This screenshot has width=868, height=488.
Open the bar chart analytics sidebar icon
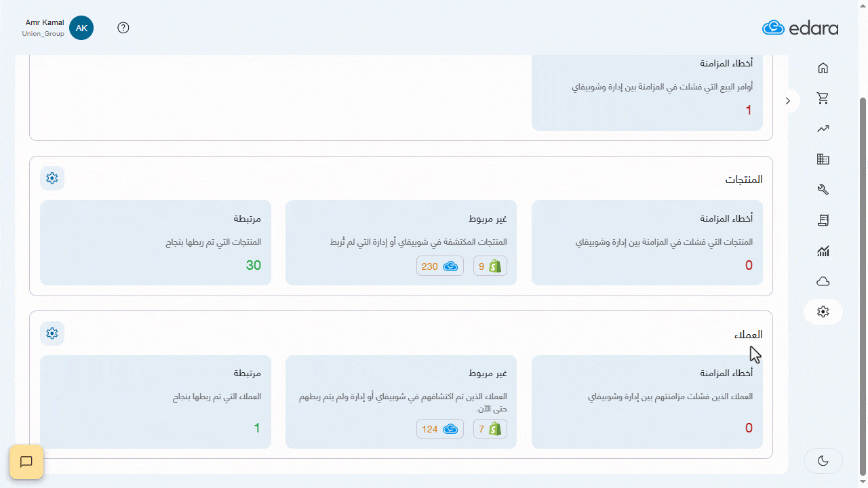tap(823, 251)
